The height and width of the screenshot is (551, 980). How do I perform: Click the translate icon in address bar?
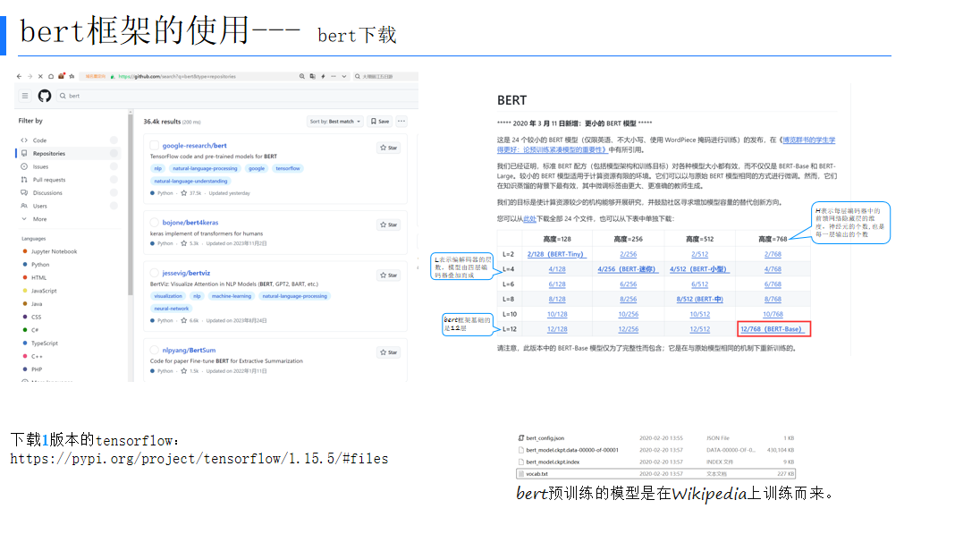pyautogui.click(x=312, y=76)
